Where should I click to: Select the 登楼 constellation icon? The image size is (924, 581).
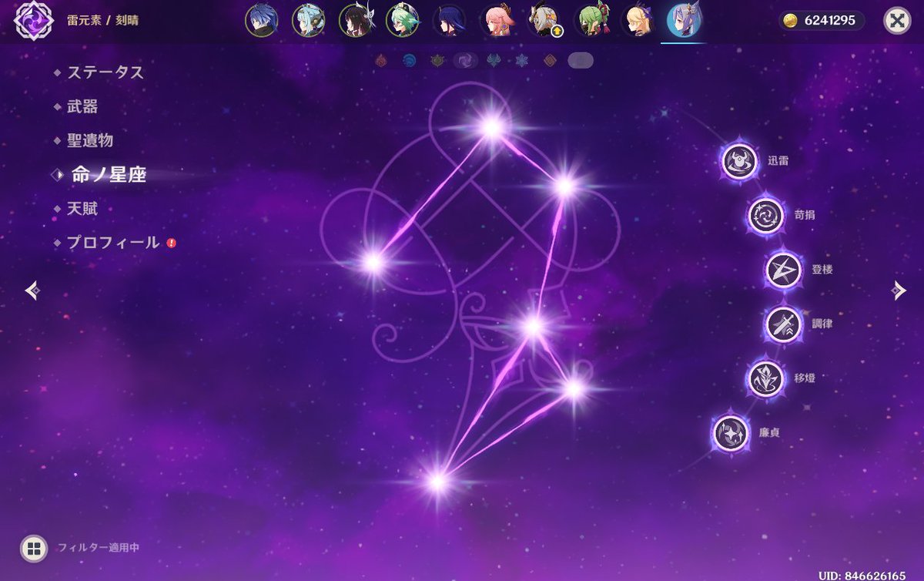pyautogui.click(x=783, y=270)
